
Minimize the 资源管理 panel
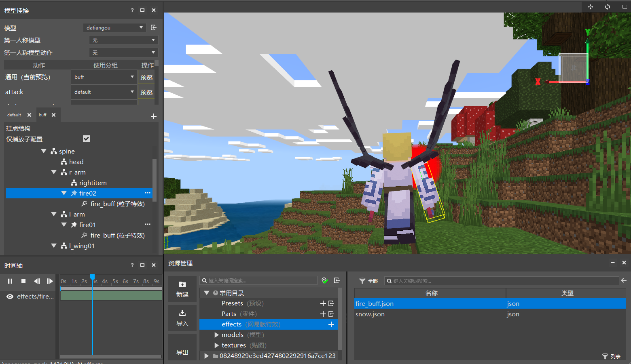pyautogui.click(x=613, y=263)
